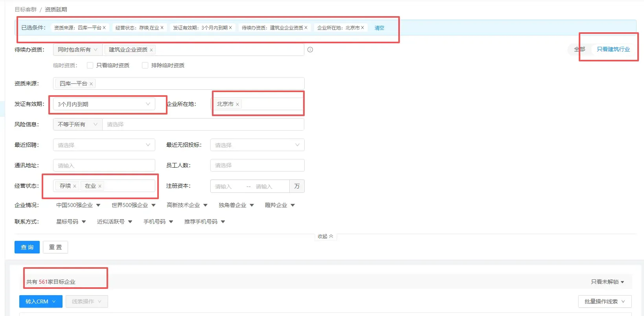Open 员工人数 dropdown

tap(258, 165)
